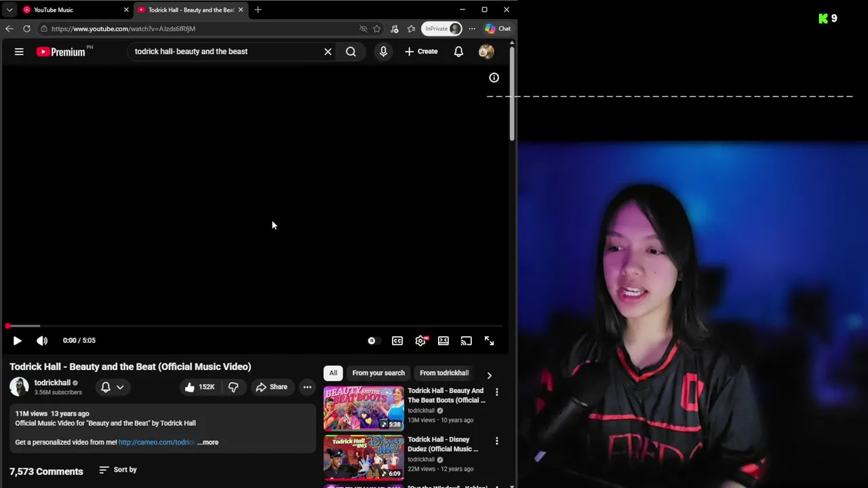Click the magnifier search button
This screenshot has width=868, height=488.
[351, 52]
